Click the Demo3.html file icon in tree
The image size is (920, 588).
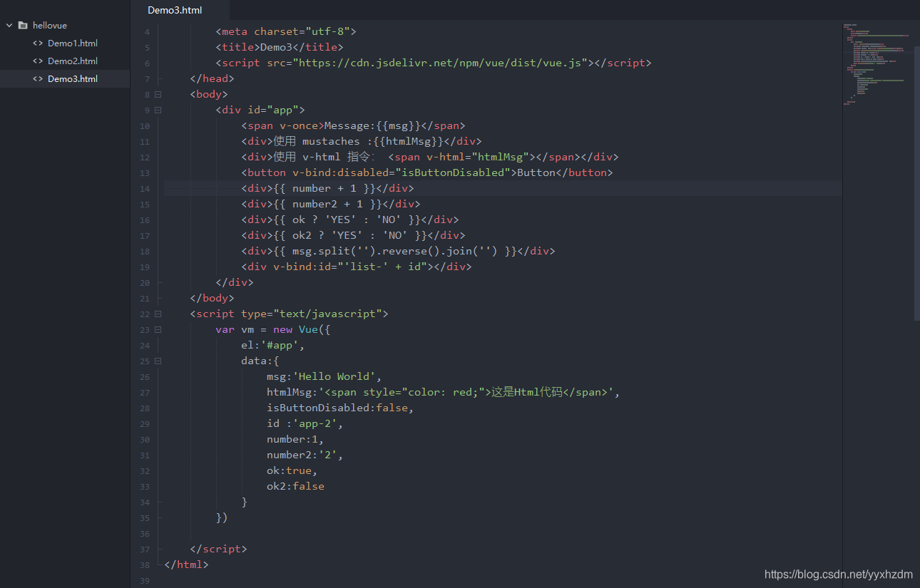point(38,79)
